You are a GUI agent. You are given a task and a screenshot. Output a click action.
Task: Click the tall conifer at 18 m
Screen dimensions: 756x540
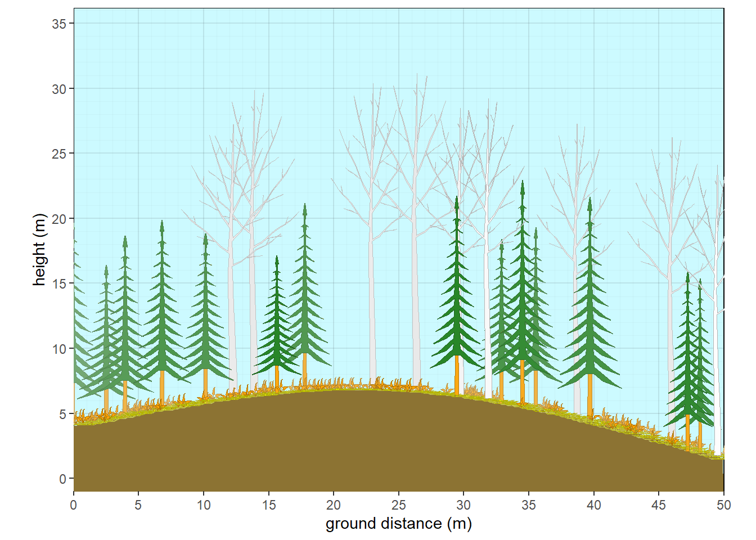pos(305,281)
